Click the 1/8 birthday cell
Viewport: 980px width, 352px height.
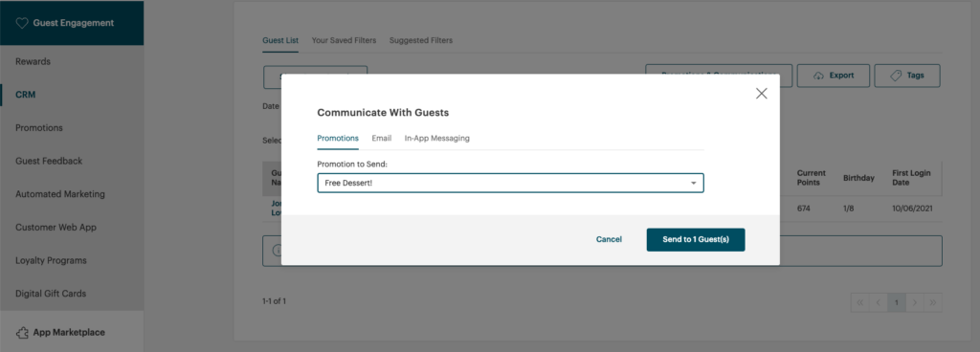(849, 209)
